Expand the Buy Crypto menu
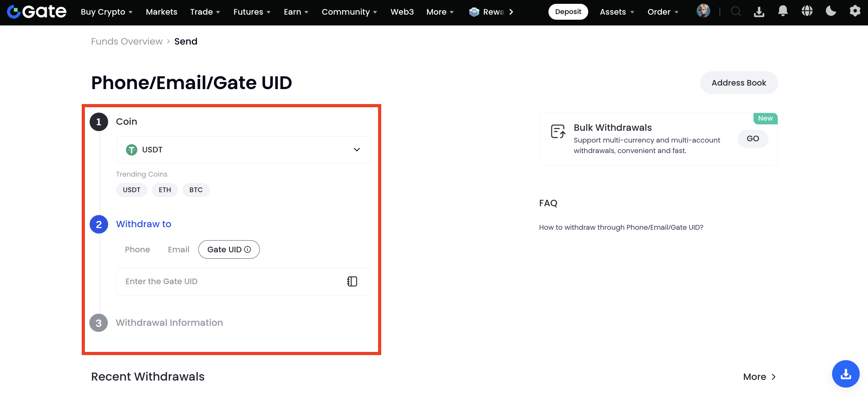The width and height of the screenshot is (868, 399). point(107,12)
